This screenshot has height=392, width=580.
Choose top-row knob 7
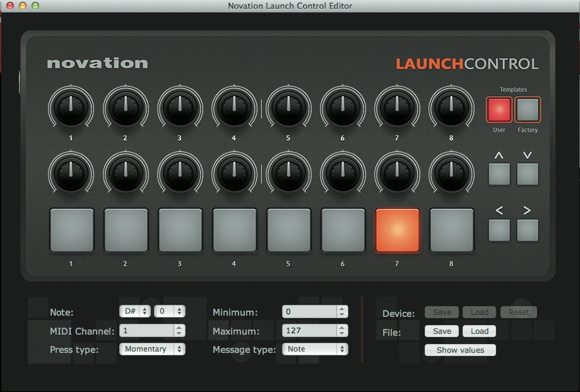point(397,107)
